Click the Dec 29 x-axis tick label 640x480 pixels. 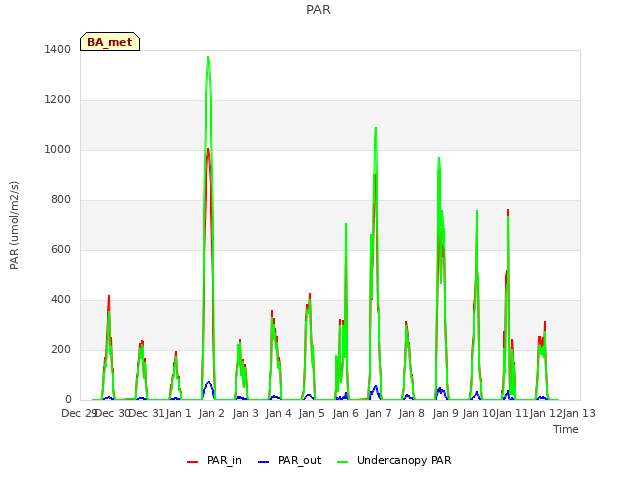79,413
